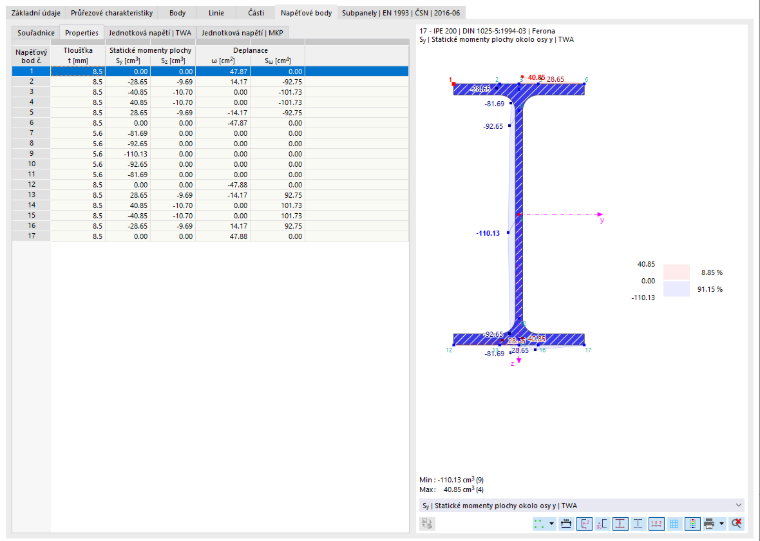The height and width of the screenshot is (541, 760).
Task: Click the Statické momenty plochy column header
Action: click(x=150, y=50)
